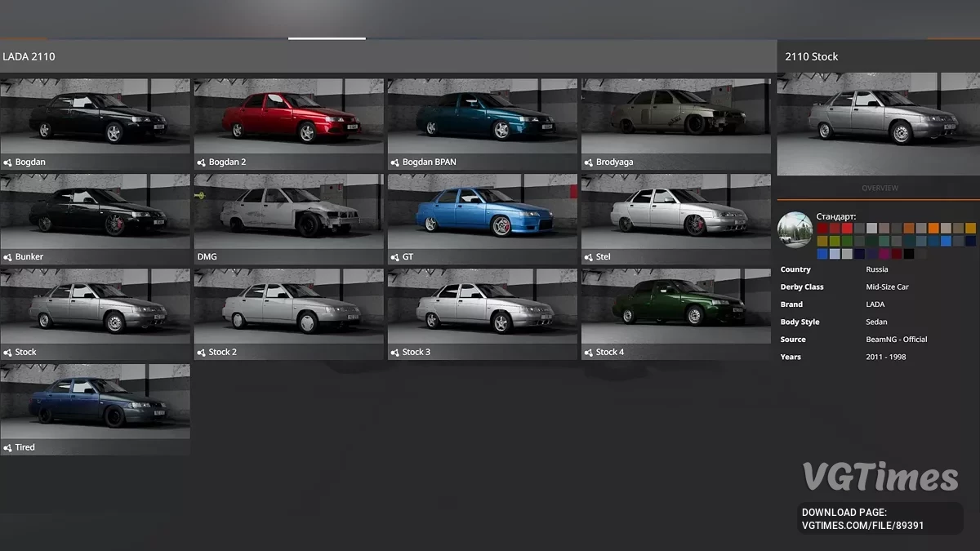Choose the Stock 3 car thumbnail

click(482, 306)
